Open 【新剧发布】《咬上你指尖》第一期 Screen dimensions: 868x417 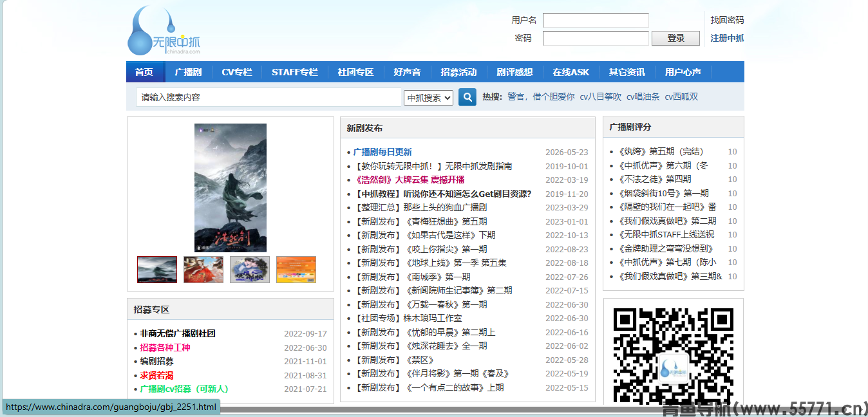pyautogui.click(x=420, y=249)
